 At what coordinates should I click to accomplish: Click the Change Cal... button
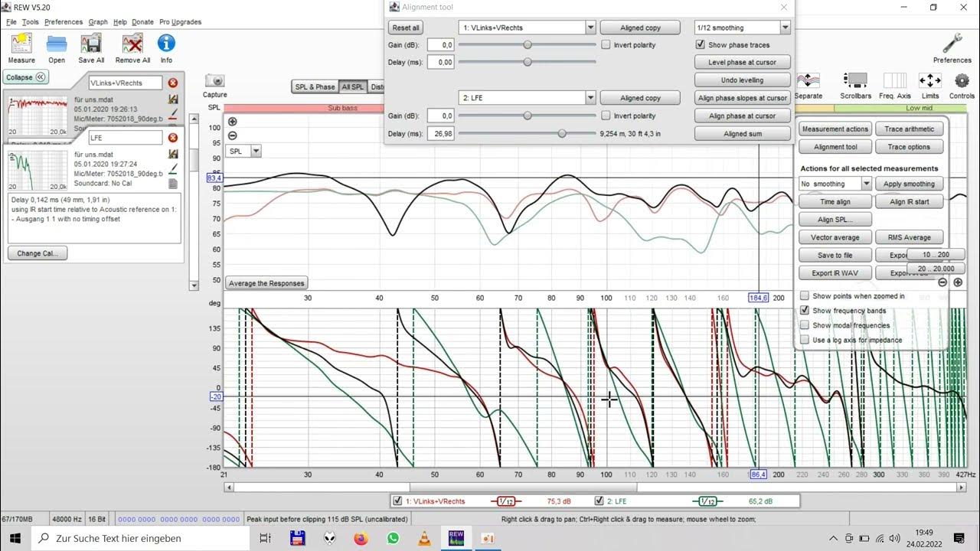point(38,253)
